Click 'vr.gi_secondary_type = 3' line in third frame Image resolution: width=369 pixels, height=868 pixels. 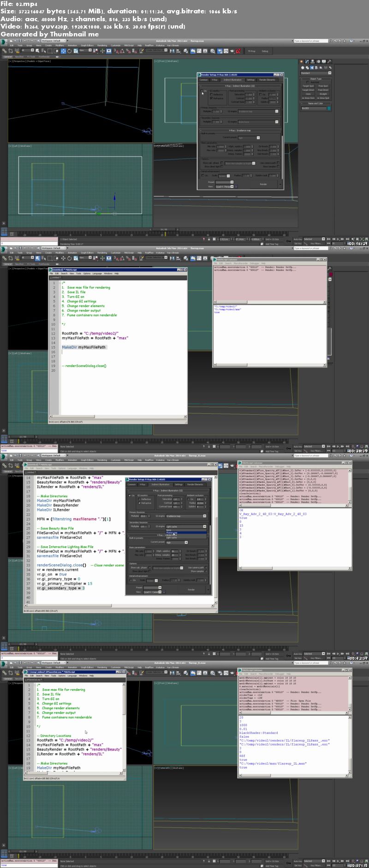[x=61, y=588]
